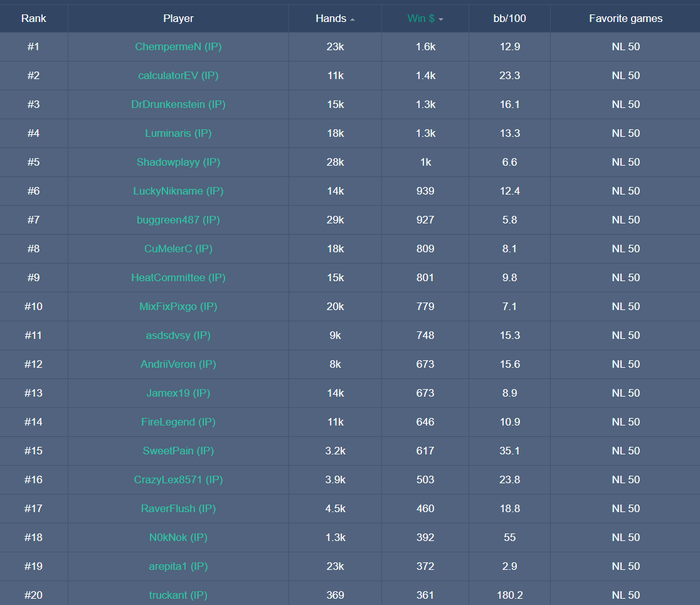The width and height of the screenshot is (700, 605).
Task: Select the 1.4k winnings value
Action: 425,75
